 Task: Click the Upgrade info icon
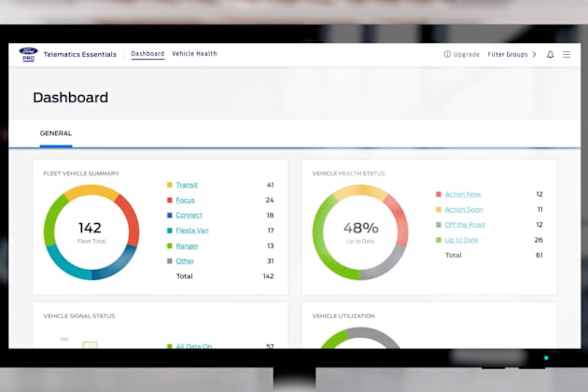(447, 54)
